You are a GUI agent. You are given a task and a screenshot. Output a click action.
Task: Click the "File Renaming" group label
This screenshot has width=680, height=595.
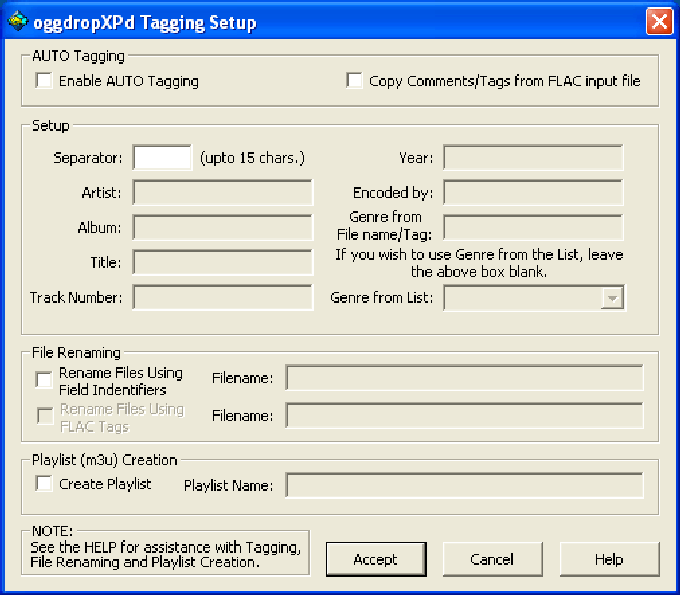pyautogui.click(x=76, y=353)
